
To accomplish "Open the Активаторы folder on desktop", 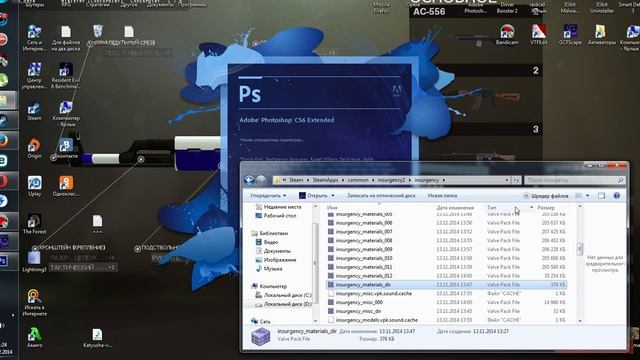I will coord(601,34).
